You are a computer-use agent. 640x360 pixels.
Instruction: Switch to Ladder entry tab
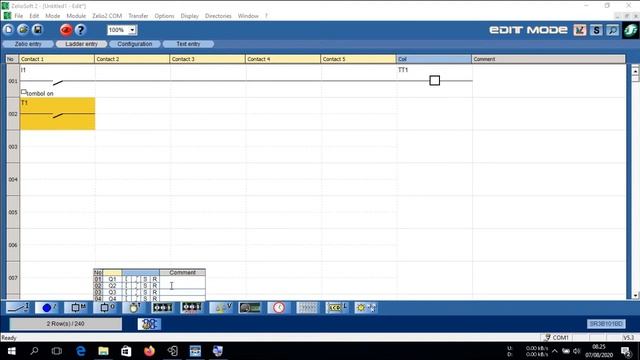[82, 44]
